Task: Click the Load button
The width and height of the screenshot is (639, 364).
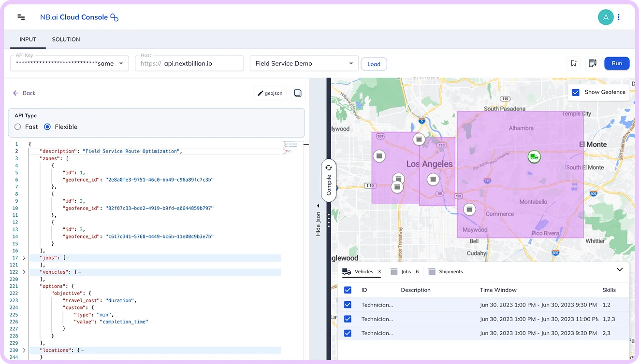Action: point(374,64)
